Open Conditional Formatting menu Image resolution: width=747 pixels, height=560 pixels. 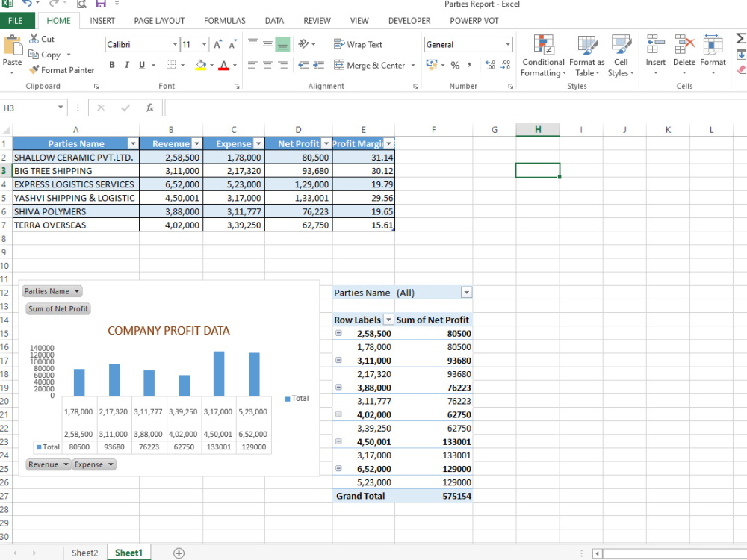543,55
